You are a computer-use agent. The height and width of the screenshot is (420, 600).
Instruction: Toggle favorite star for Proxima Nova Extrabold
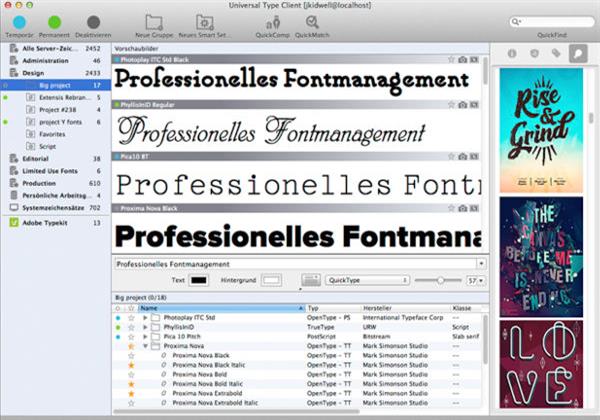click(x=131, y=393)
